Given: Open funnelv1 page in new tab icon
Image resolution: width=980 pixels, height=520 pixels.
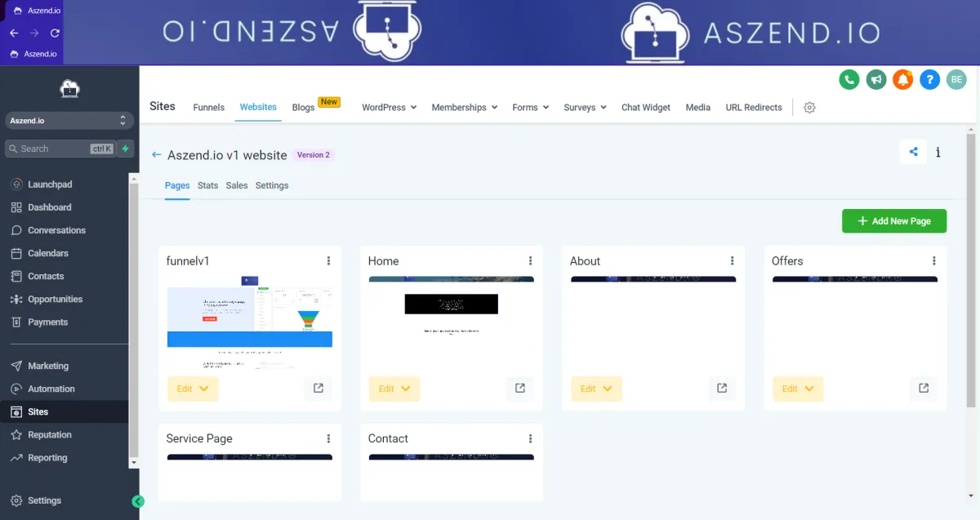Looking at the screenshot, I should (x=318, y=389).
